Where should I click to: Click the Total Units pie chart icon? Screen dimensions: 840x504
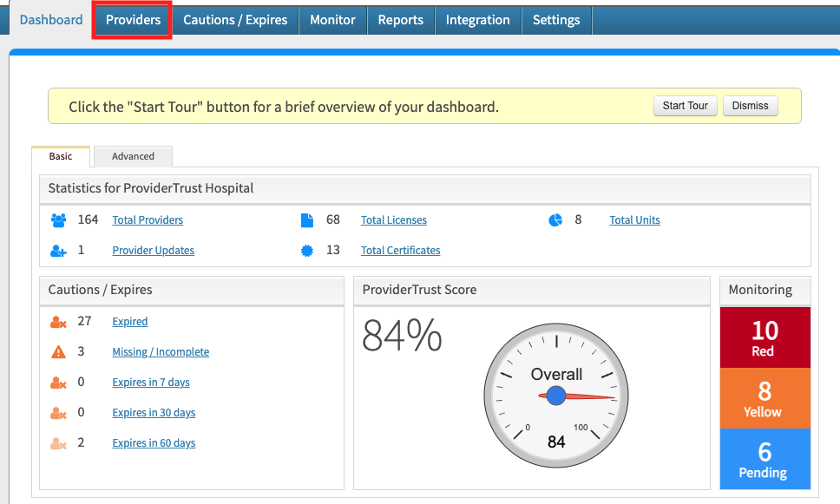point(555,220)
